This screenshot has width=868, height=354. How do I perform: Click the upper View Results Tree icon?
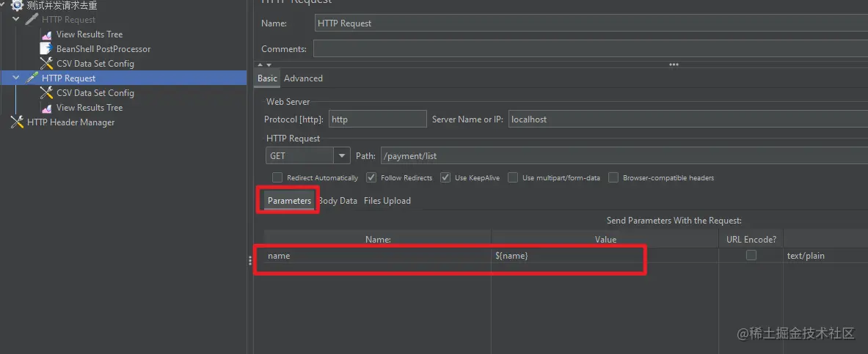(x=47, y=34)
